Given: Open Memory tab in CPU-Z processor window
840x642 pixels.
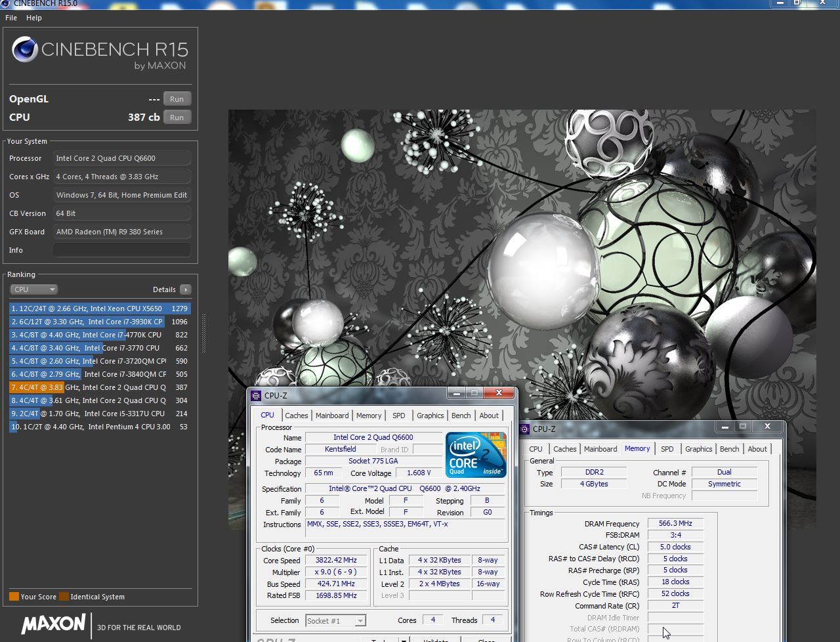Looking at the screenshot, I should point(369,416).
